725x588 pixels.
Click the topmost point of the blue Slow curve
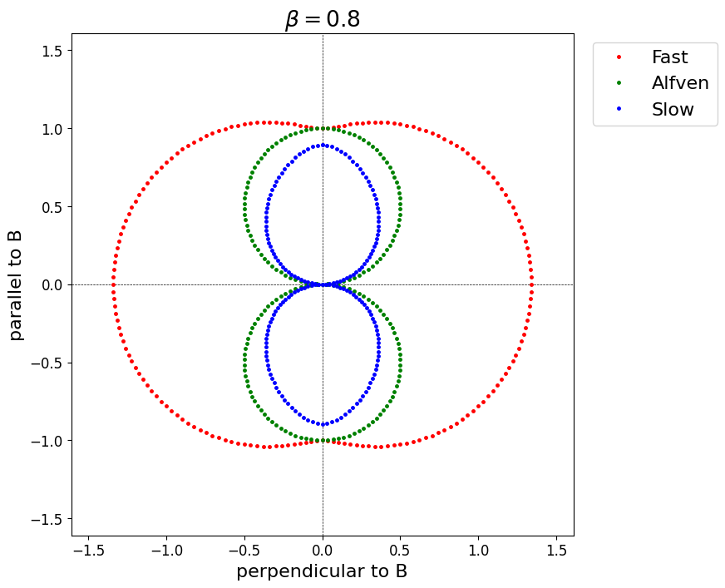click(323, 145)
